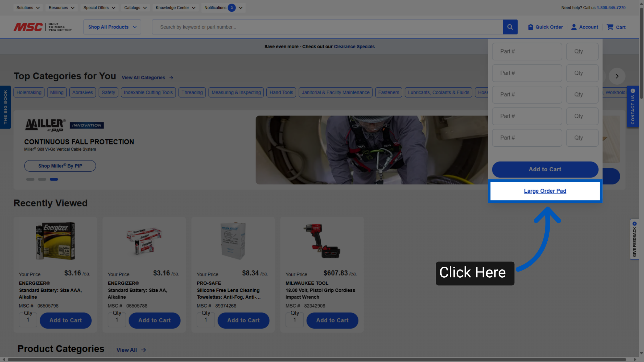Open the Shop All Products dropdown
Screen dimensions: 644x362
tap(112, 27)
